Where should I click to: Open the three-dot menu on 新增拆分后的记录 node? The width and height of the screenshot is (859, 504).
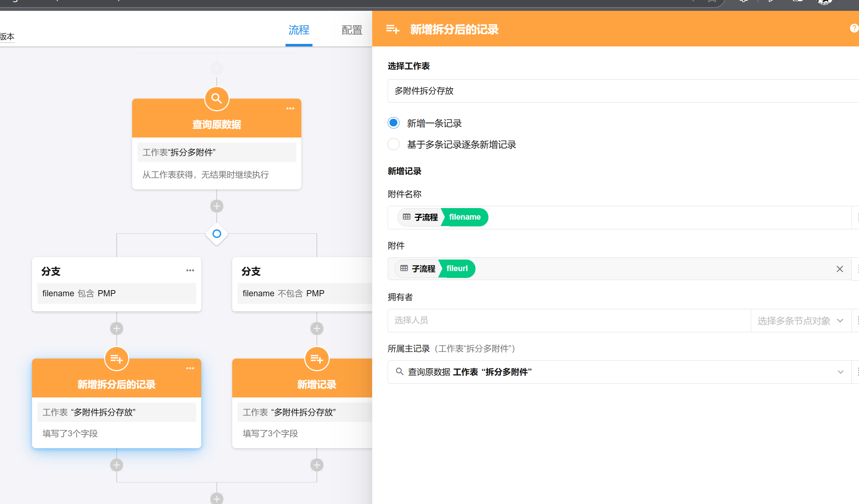190,368
